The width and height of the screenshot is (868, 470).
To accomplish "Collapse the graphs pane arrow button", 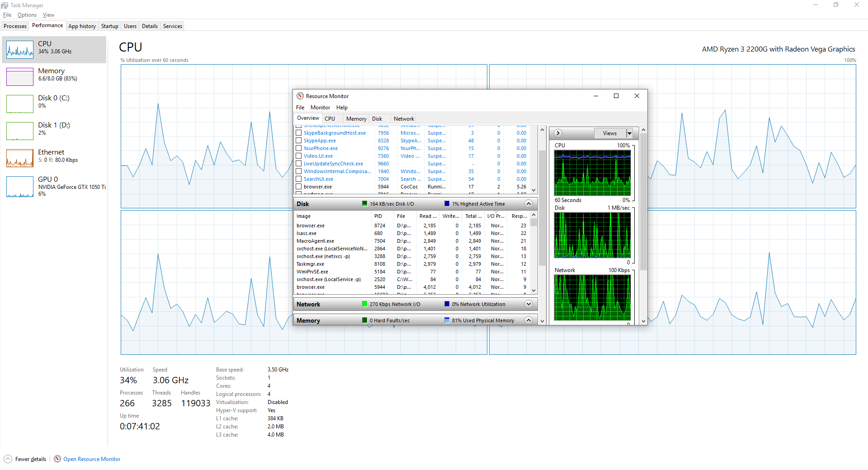I will (558, 133).
